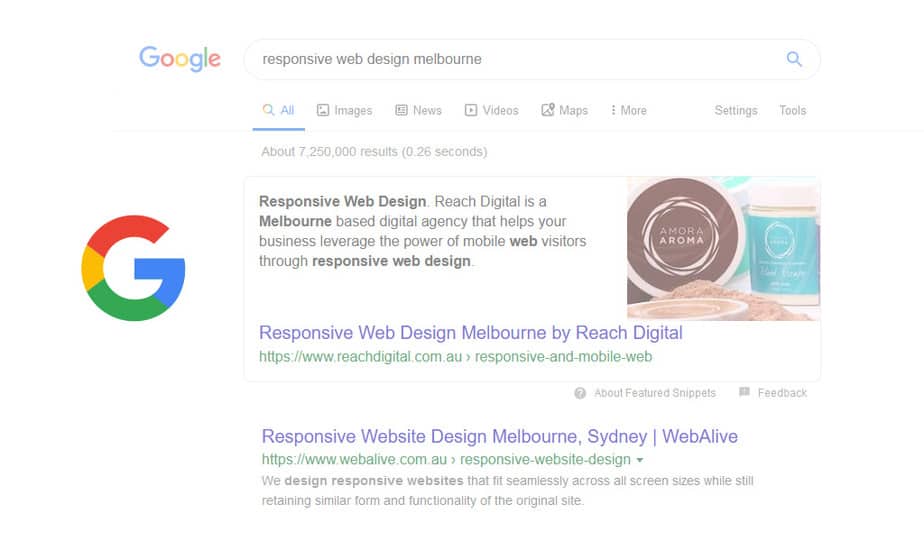Go to the Videos tab
Image resolution: width=924 pixels, height=541 pixels.
(x=491, y=110)
